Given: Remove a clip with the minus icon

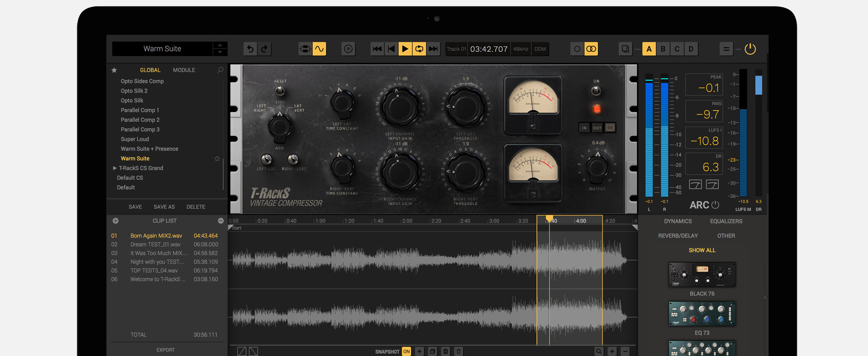Looking at the screenshot, I should (x=220, y=221).
